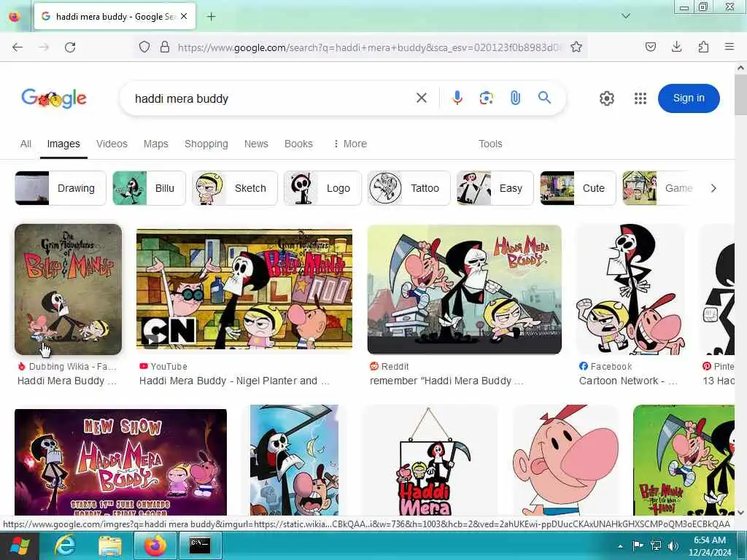The width and height of the screenshot is (747, 560).
Task: Close the haddi mera buddy tab
Action: click(184, 16)
